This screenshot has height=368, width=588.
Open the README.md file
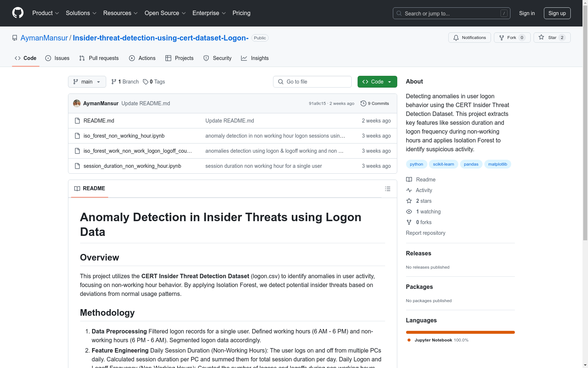click(x=99, y=121)
